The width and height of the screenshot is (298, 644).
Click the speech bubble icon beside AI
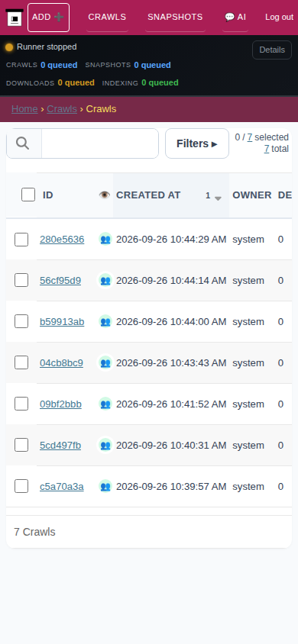point(229,17)
